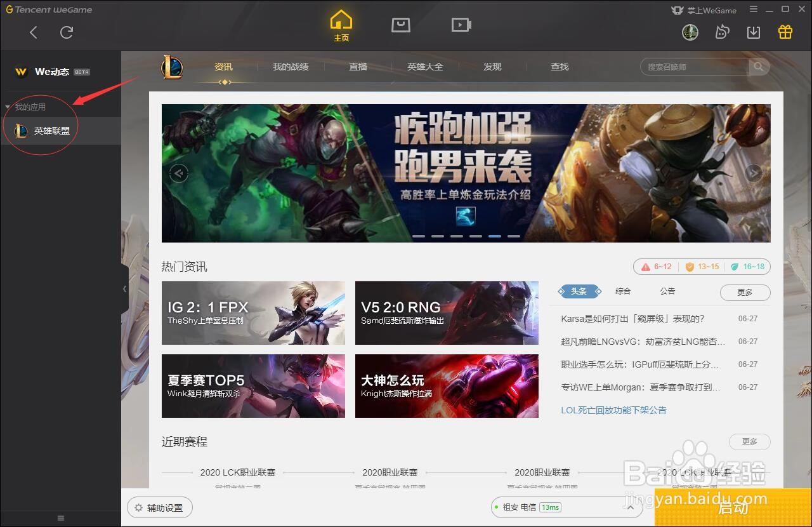Click the League of Legends logo
Image resolution: width=812 pixels, height=527 pixels.
(x=172, y=67)
